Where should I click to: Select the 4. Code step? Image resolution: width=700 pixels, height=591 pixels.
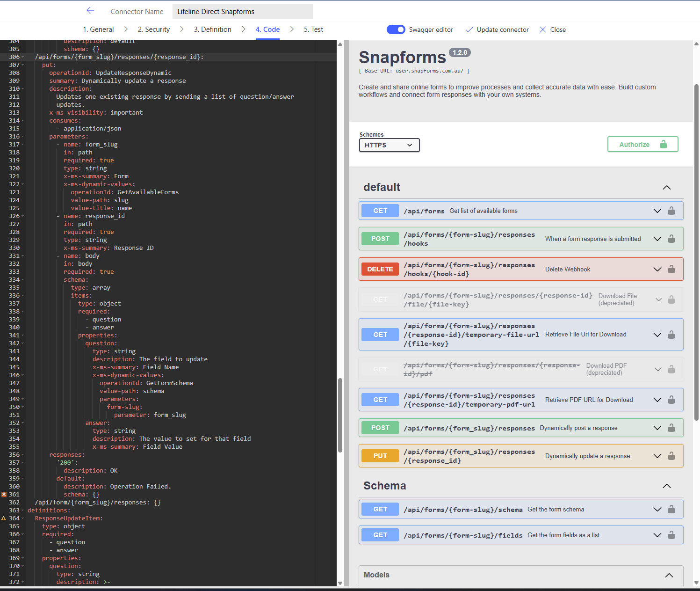pyautogui.click(x=267, y=29)
